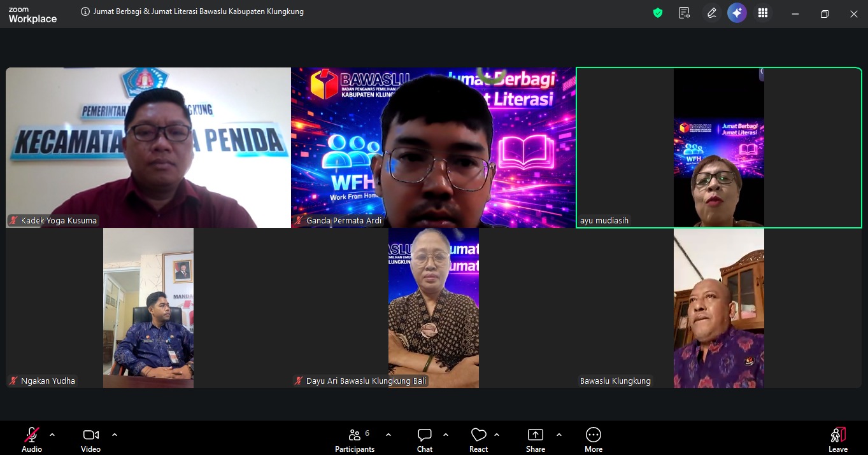The width and height of the screenshot is (868, 455).
Task: Click the Ngakan Yudha name label
Action: pyautogui.click(x=48, y=381)
